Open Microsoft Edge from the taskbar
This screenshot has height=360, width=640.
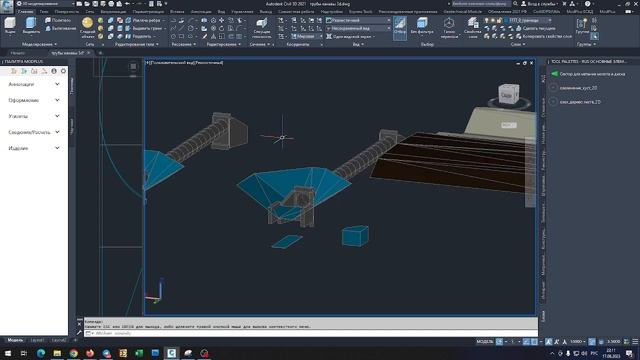[x=41, y=353]
